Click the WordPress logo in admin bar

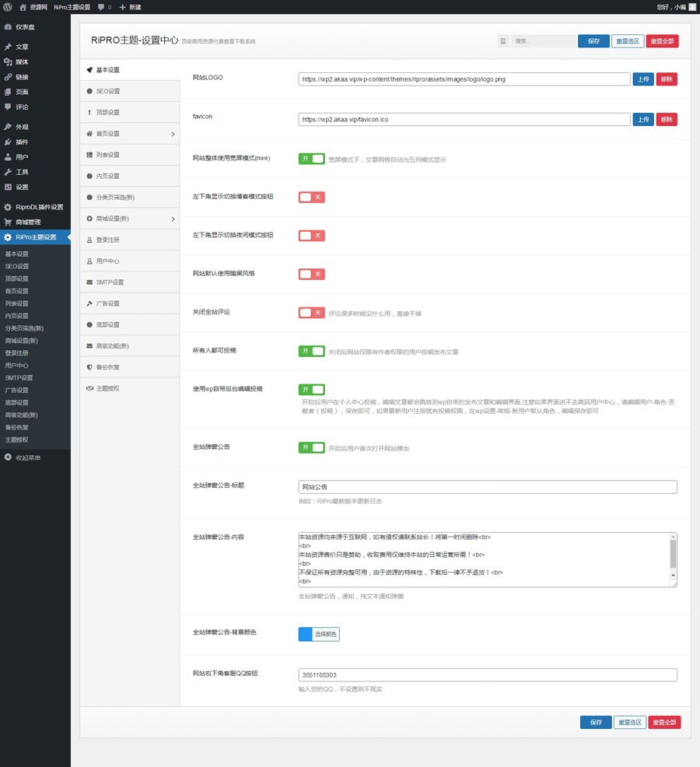click(x=8, y=7)
